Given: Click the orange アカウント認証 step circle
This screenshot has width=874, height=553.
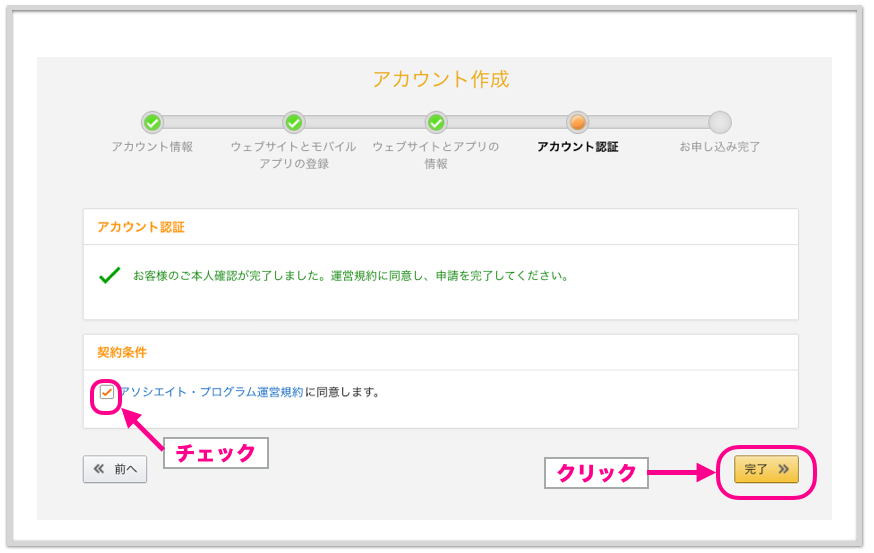Looking at the screenshot, I should coord(577,122).
